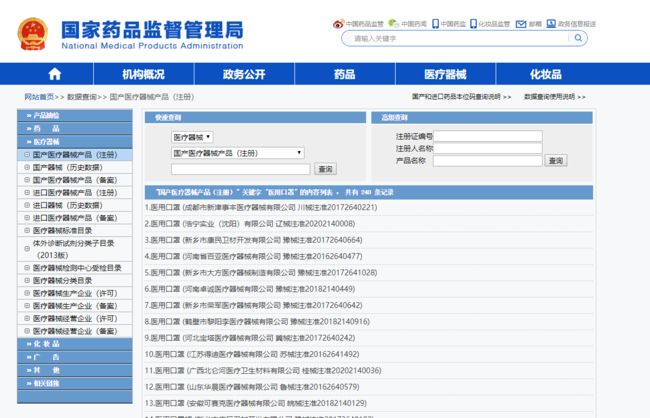Open result 8 豫械注准20182140916

pyautogui.click(x=257, y=321)
